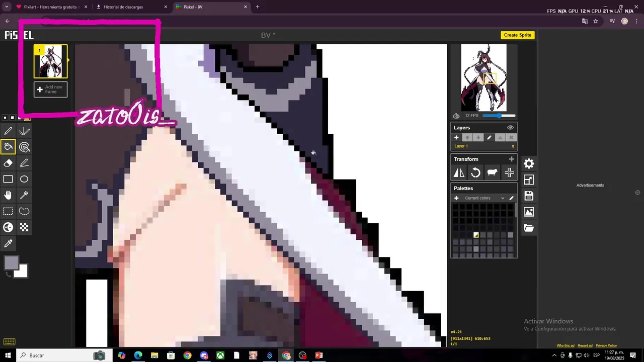Click the Flip vertically transform icon

pos(459,173)
